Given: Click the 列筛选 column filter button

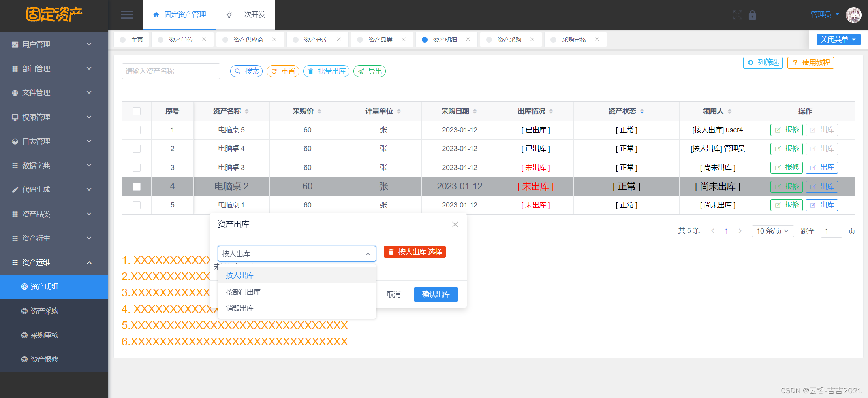Looking at the screenshot, I should 763,62.
